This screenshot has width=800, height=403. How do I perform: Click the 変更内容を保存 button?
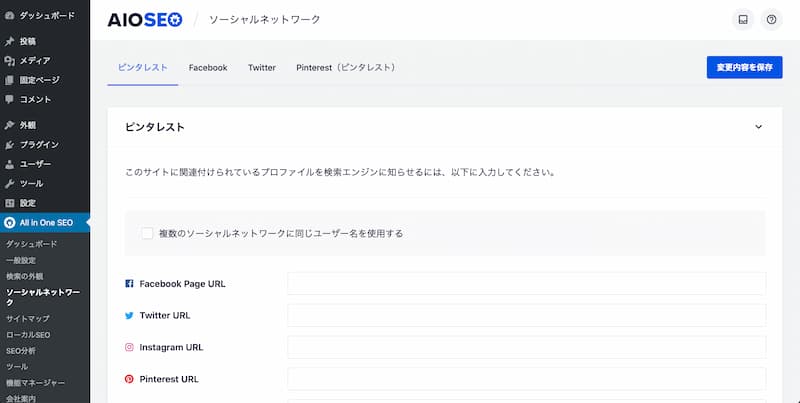point(744,67)
